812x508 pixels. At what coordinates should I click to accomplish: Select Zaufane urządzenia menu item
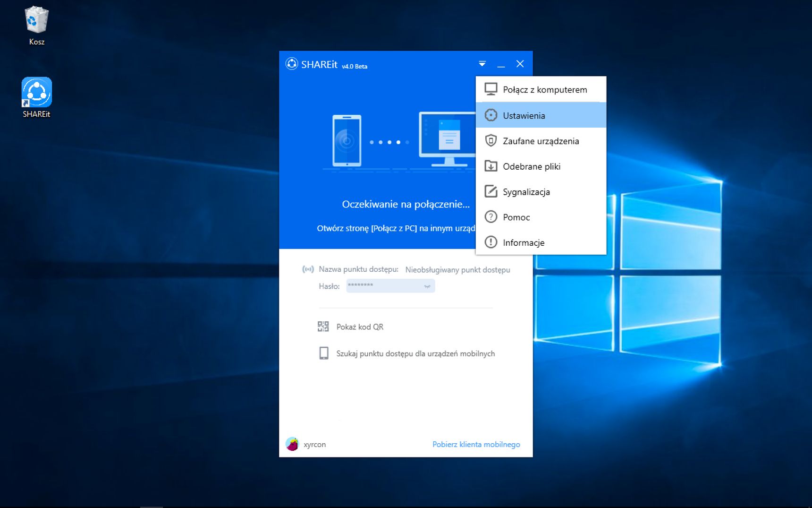541,140
